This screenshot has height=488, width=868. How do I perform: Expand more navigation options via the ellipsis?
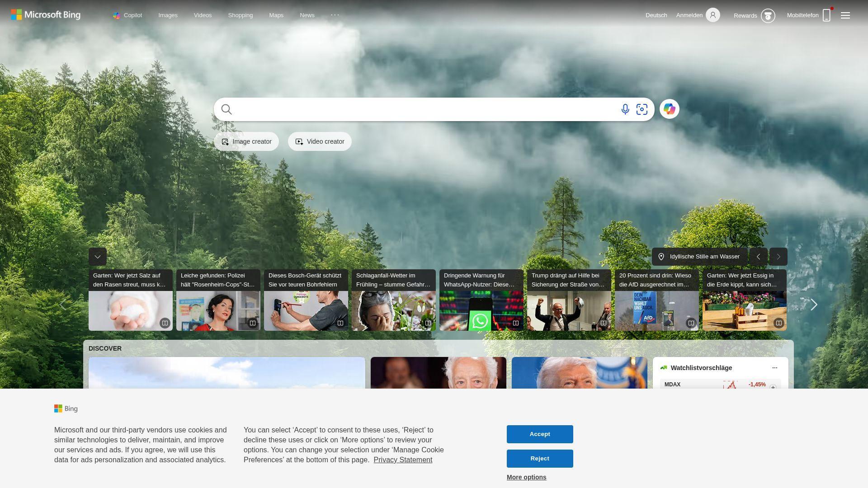(x=335, y=15)
